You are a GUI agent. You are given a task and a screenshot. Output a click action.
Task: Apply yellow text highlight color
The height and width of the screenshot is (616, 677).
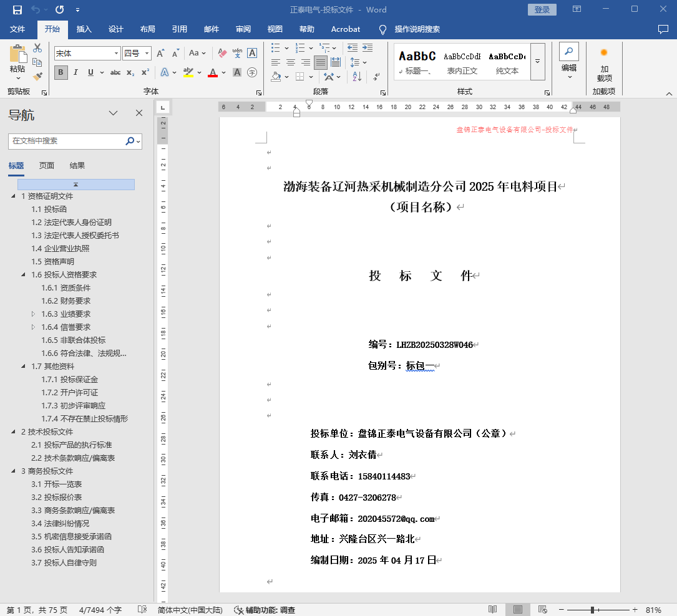click(x=188, y=72)
